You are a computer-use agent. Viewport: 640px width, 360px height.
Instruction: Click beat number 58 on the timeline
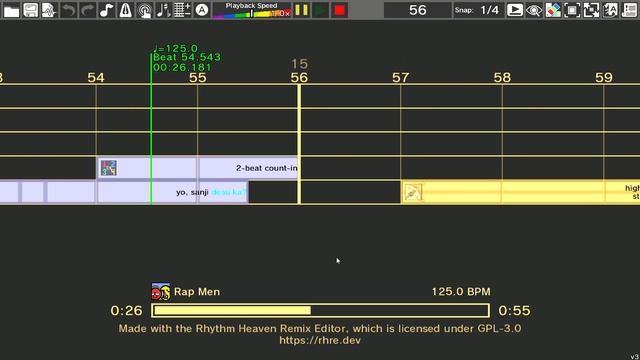502,78
